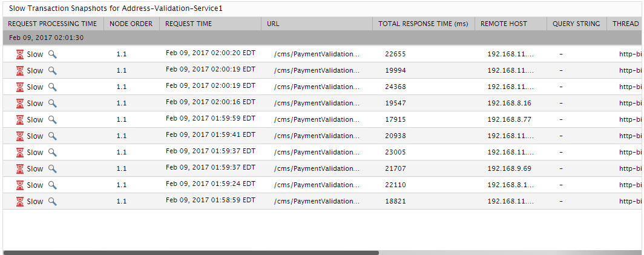The width and height of the screenshot is (644, 255).
Task: View details of the 192.168.8.16 snapshot
Action: [52, 103]
